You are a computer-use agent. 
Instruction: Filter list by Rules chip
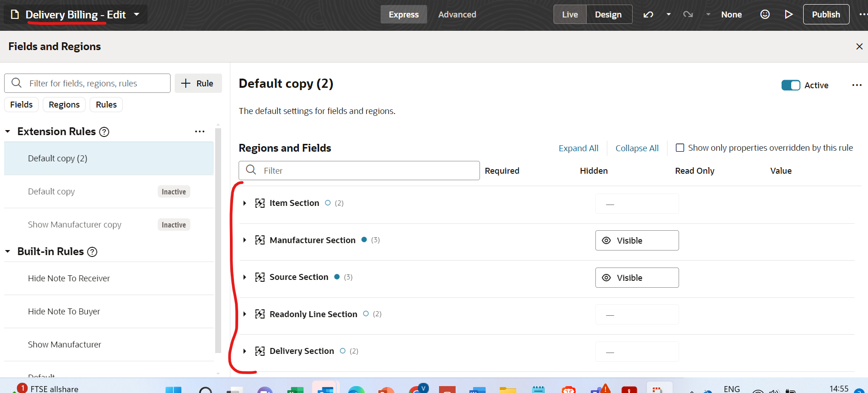click(106, 104)
